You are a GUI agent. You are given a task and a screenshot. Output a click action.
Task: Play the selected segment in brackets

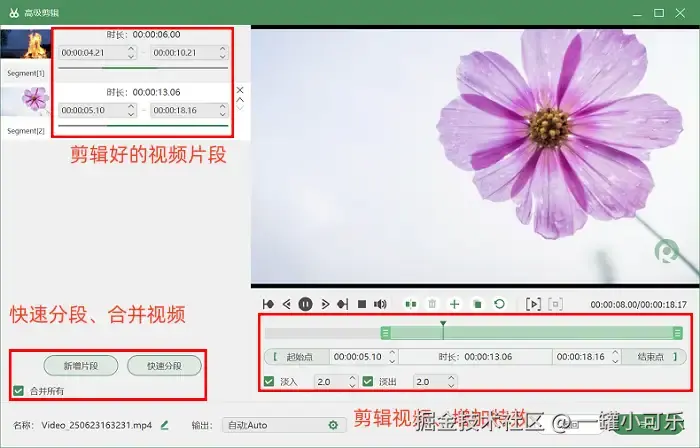pyautogui.click(x=533, y=304)
